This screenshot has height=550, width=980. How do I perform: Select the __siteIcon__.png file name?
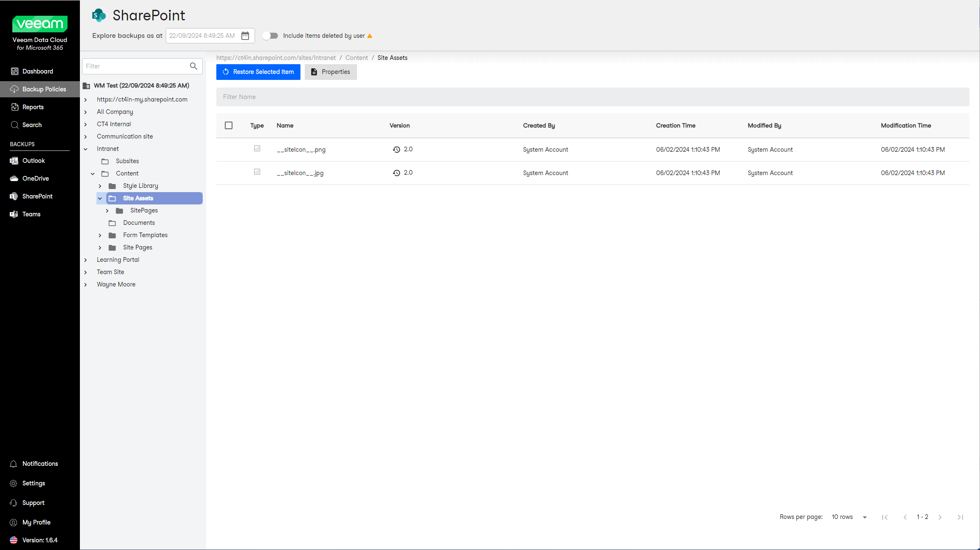tap(301, 150)
